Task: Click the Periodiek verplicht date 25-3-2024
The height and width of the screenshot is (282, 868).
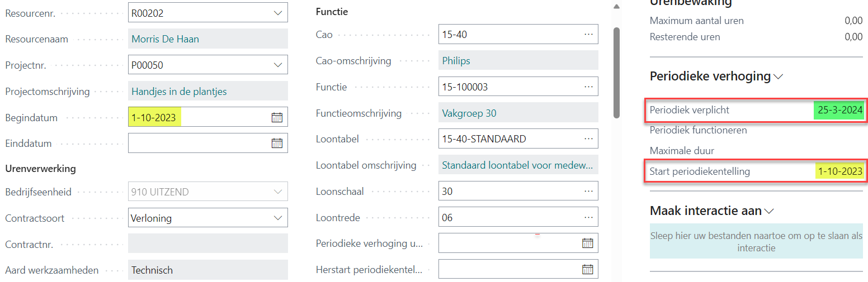Action: coord(839,110)
